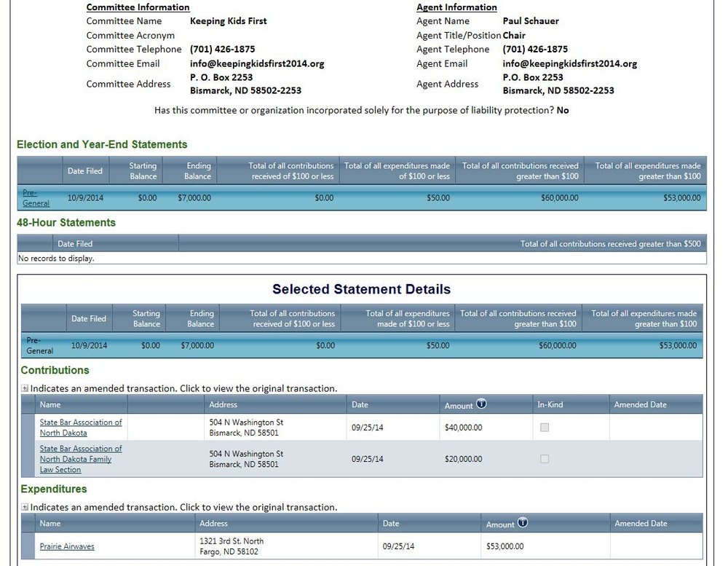The image size is (728, 566).
Task: Open the Pre-General statement link
Action: pos(36,198)
